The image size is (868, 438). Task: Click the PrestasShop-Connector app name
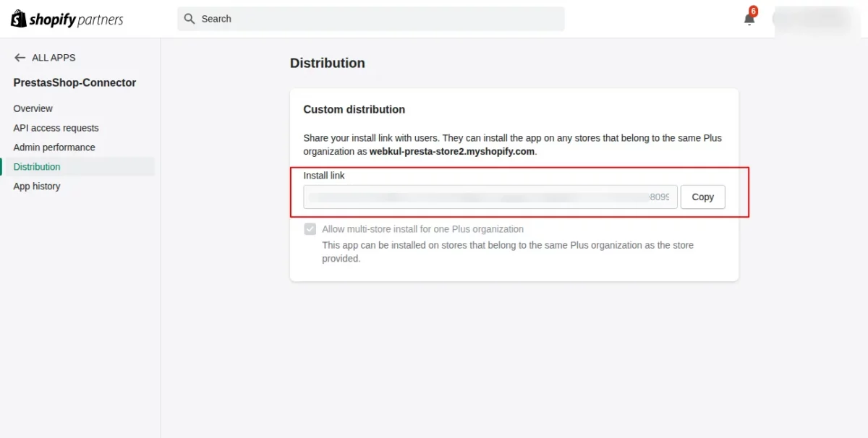tap(75, 83)
